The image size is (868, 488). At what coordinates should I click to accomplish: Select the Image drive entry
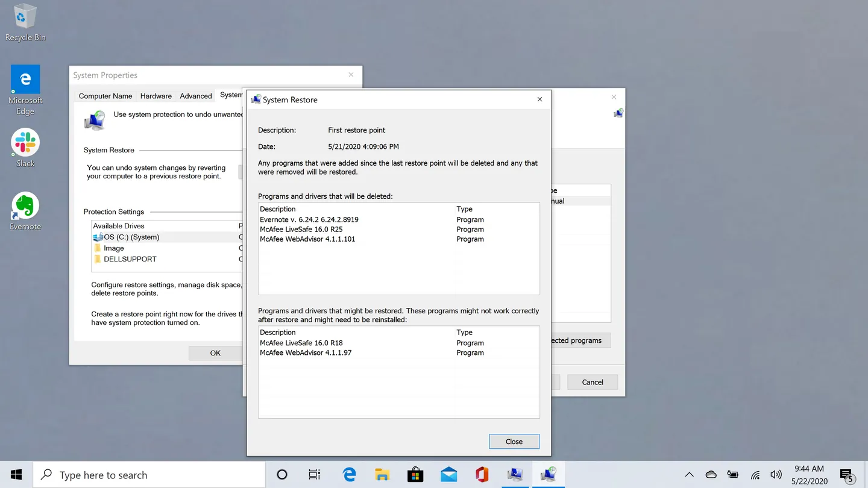(168, 248)
